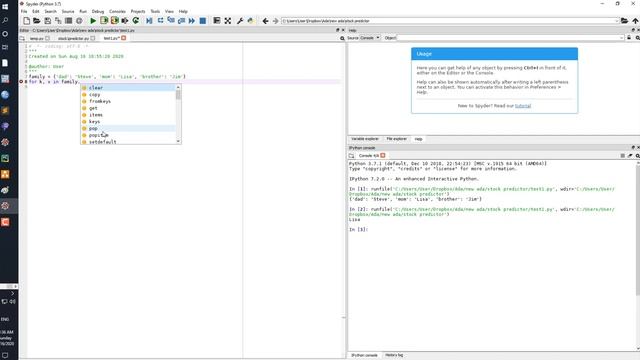
Task: Open File menu
Action: [24, 11]
